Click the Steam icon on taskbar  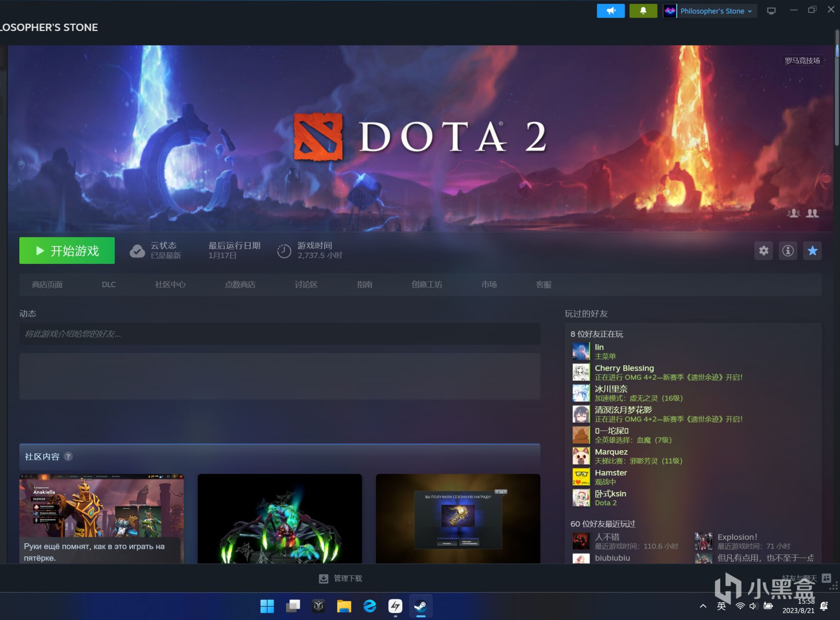[420, 606]
